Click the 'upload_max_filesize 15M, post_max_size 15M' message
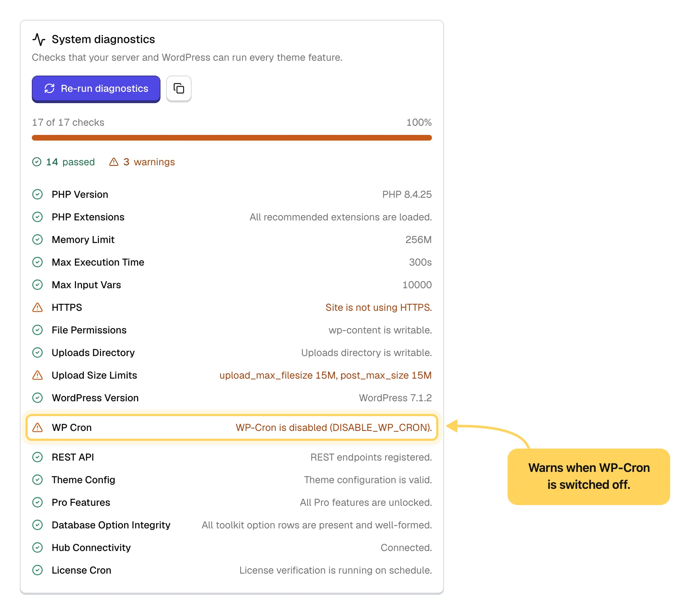Screen dimensions: 690x616 coord(326,375)
